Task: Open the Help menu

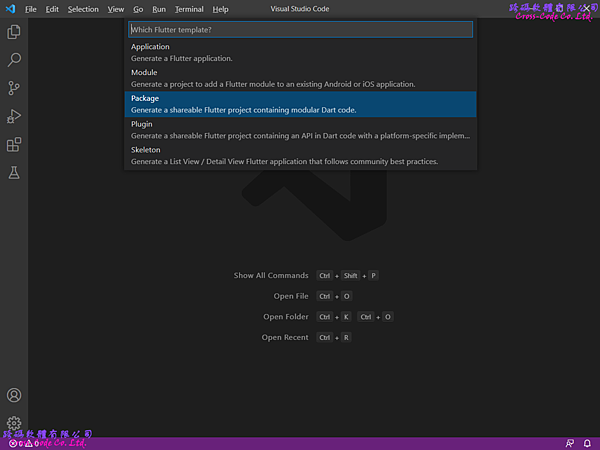Action: (x=220, y=9)
